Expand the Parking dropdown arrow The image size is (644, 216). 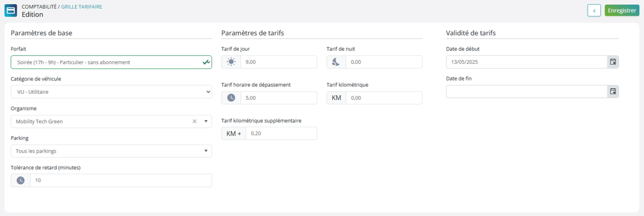(206, 151)
